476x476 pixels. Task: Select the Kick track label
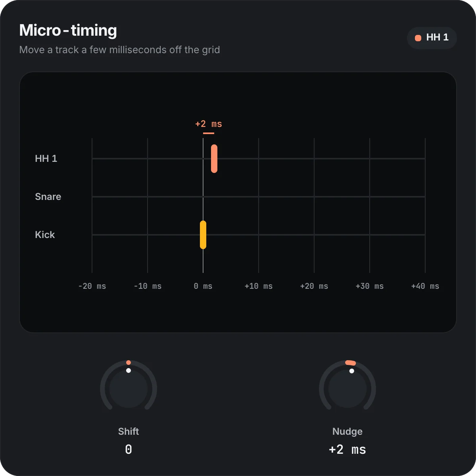[45, 235]
